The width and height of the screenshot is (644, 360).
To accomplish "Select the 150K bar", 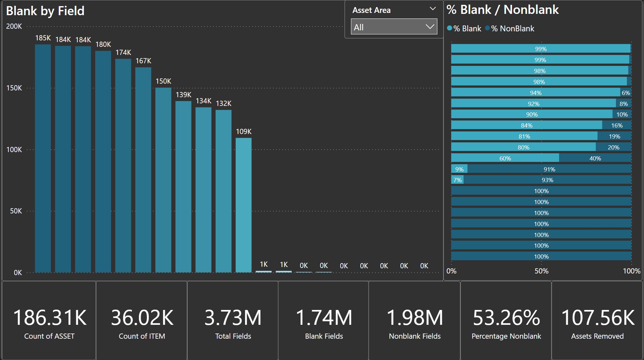I will pos(163,180).
